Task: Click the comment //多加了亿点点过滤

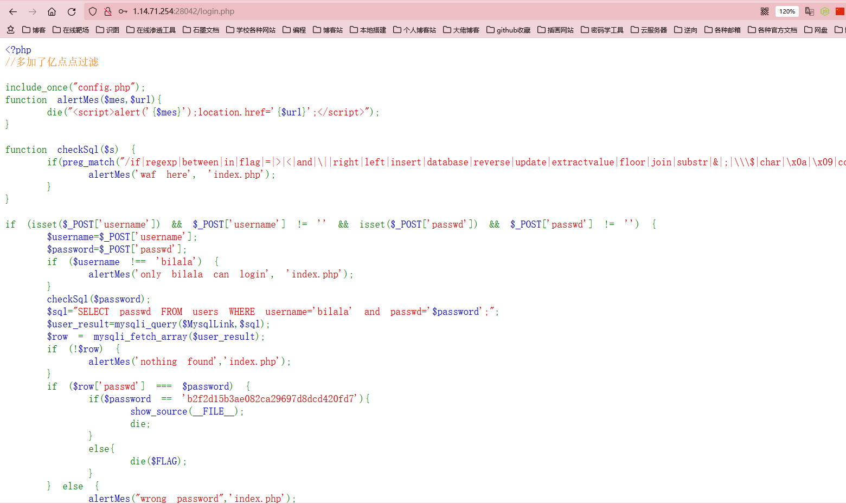Action: pos(52,62)
